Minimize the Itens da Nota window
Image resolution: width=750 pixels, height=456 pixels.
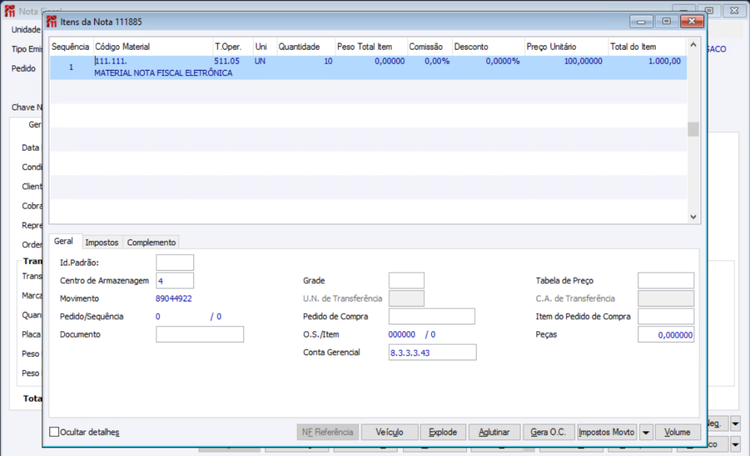(641, 22)
